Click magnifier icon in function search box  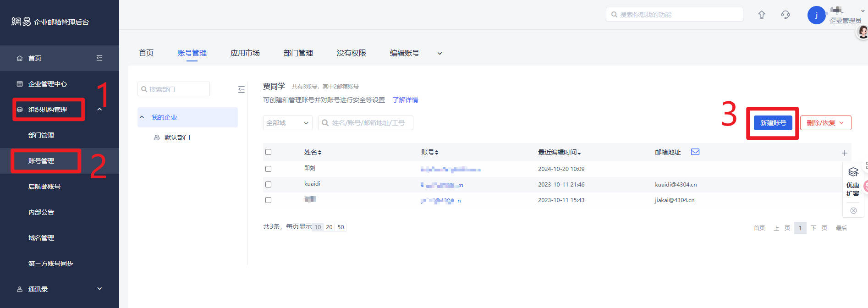[x=614, y=15]
